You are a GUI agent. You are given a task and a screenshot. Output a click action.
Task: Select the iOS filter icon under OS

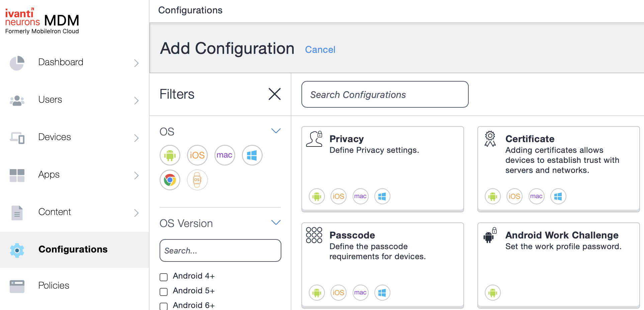[x=197, y=155]
